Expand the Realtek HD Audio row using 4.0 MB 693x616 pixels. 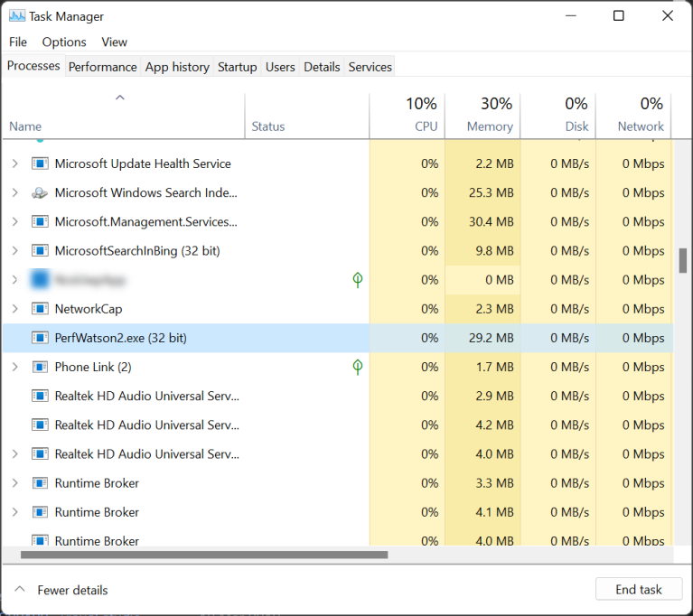point(15,454)
